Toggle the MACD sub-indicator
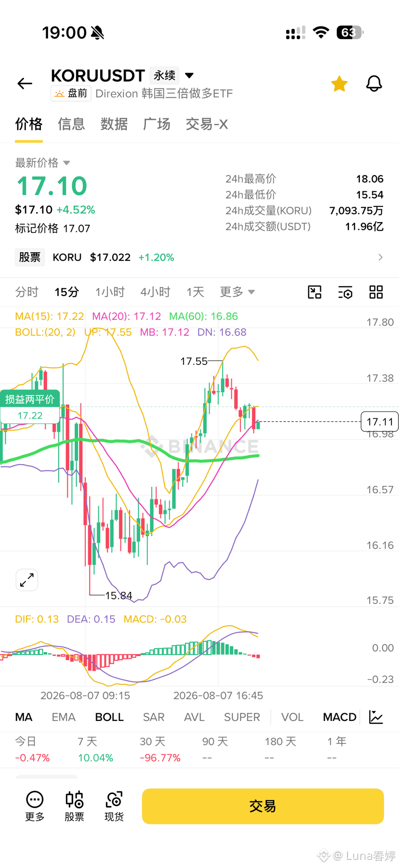 [x=340, y=717]
